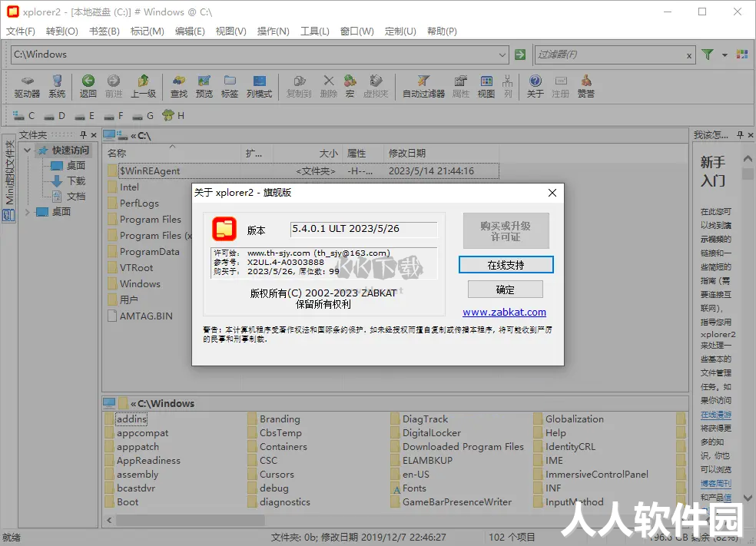Image resolution: width=756 pixels, height=546 pixels.
Task: Confirm the About dialog with 确定
Action: pyautogui.click(x=506, y=290)
